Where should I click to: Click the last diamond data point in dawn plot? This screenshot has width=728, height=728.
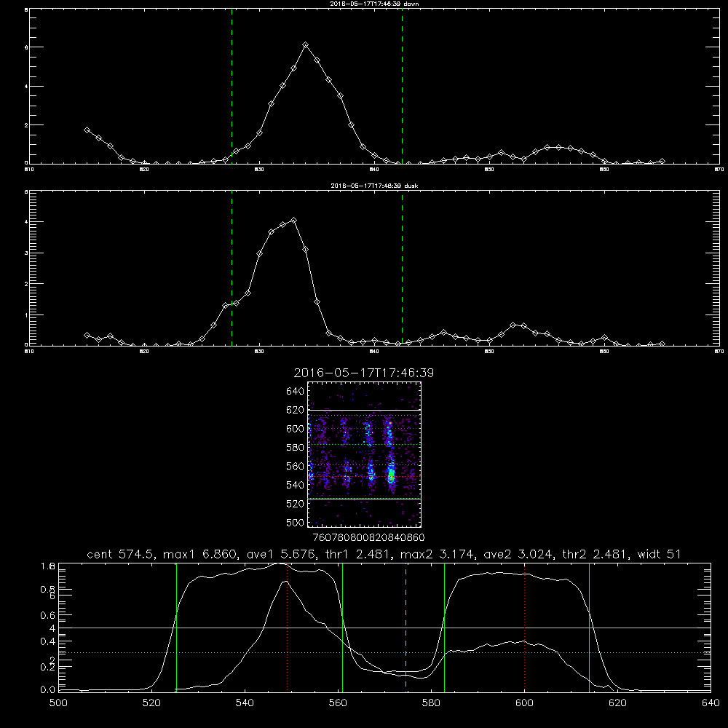(x=662, y=161)
